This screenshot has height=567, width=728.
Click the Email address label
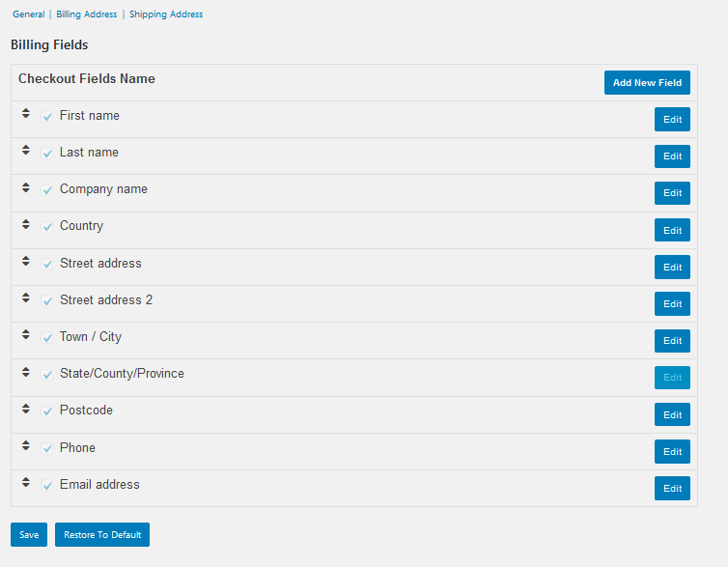point(99,484)
